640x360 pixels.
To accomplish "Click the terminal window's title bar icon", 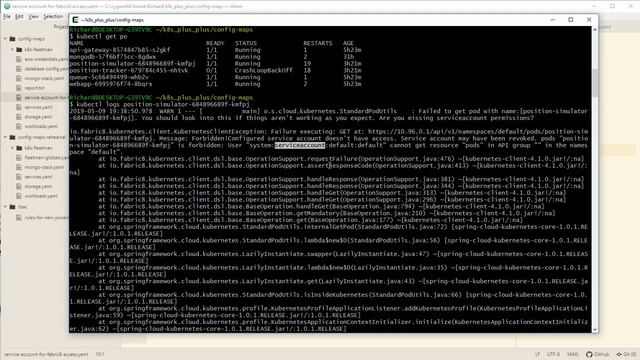I will point(76,20).
